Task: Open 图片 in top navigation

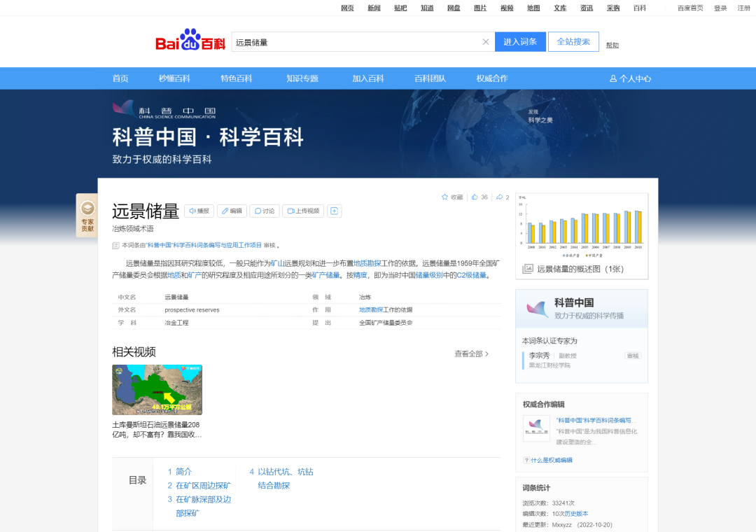Action: point(480,8)
